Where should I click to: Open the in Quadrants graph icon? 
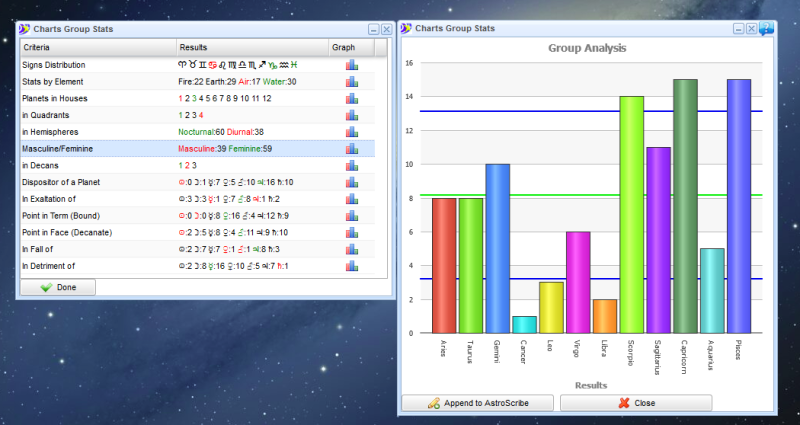tap(352, 115)
